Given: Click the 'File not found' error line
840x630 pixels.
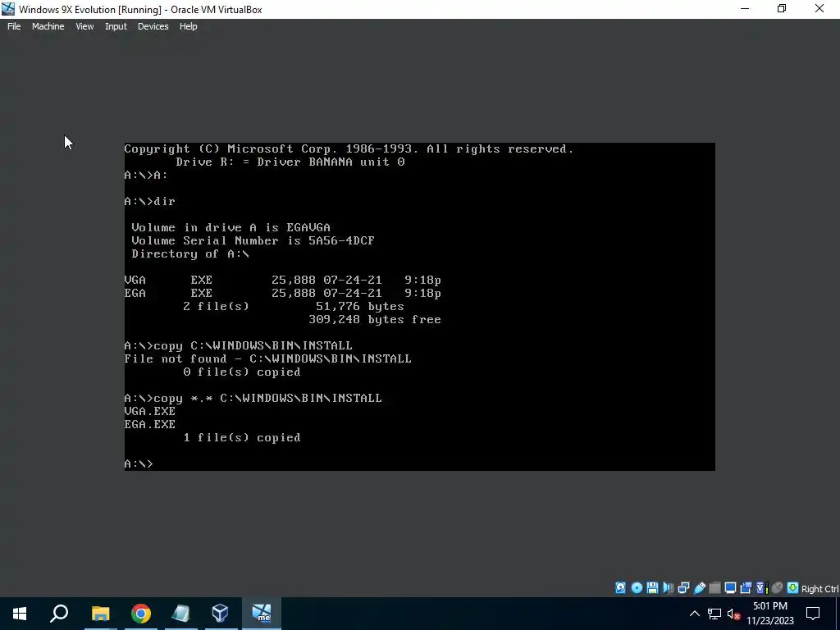Looking at the screenshot, I should click(x=268, y=359).
